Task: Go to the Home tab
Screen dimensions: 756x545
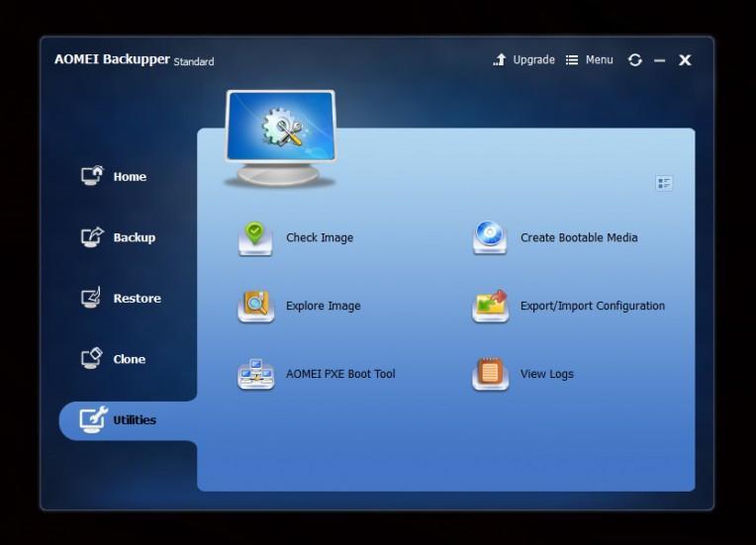Action: point(129,177)
